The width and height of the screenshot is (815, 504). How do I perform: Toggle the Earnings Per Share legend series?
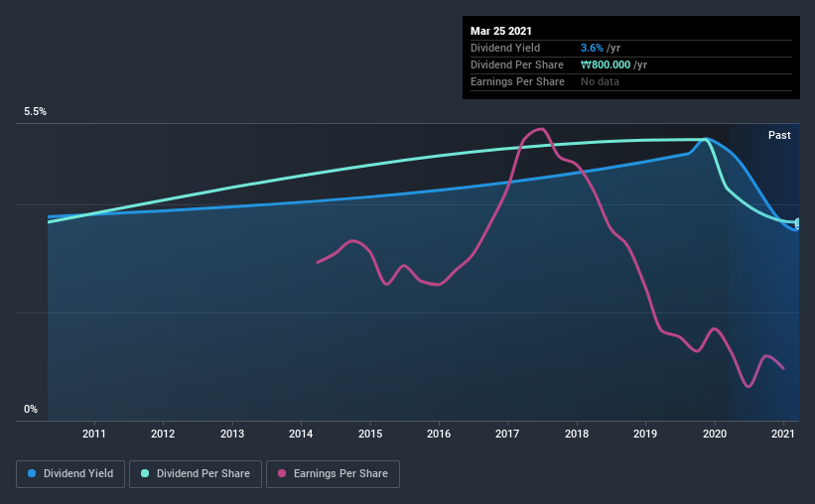tap(333, 474)
